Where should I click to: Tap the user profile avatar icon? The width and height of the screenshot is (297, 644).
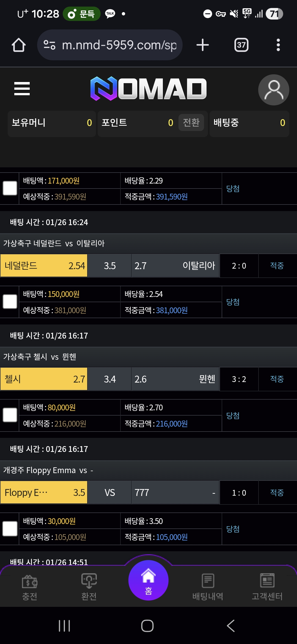point(273,90)
